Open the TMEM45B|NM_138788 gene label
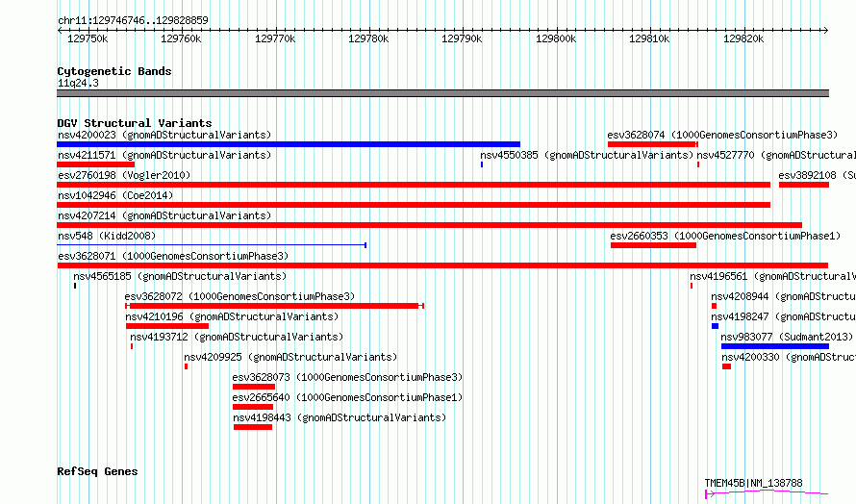Viewport: 856px width, 504px height. click(753, 483)
